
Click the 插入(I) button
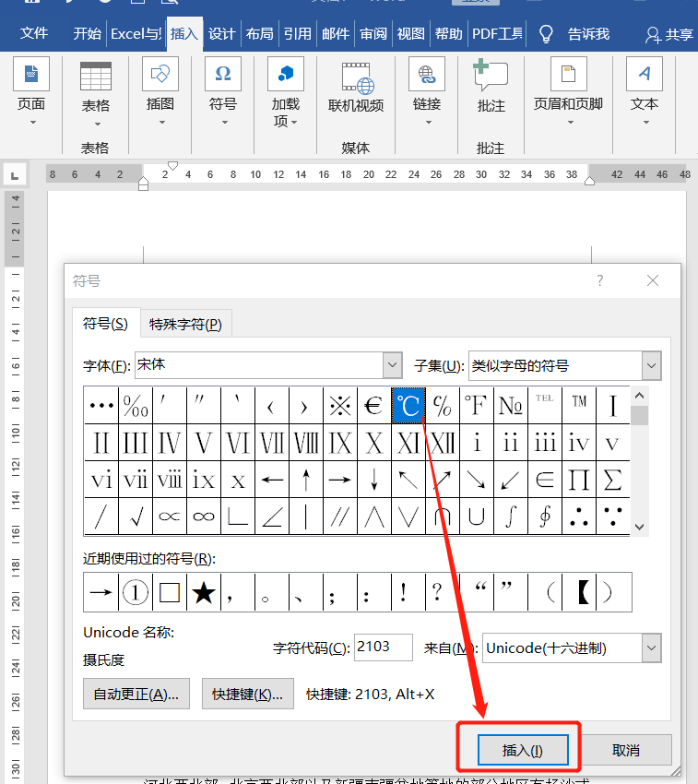[523, 750]
